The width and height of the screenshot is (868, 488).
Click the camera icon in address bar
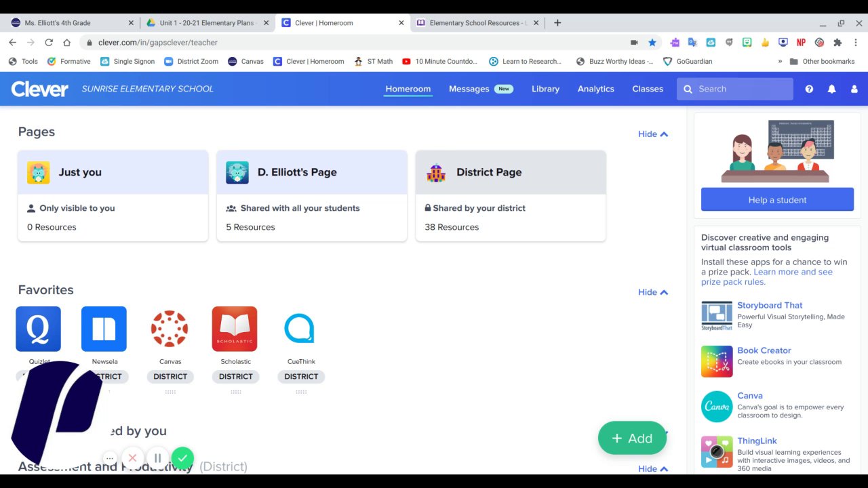[634, 42]
